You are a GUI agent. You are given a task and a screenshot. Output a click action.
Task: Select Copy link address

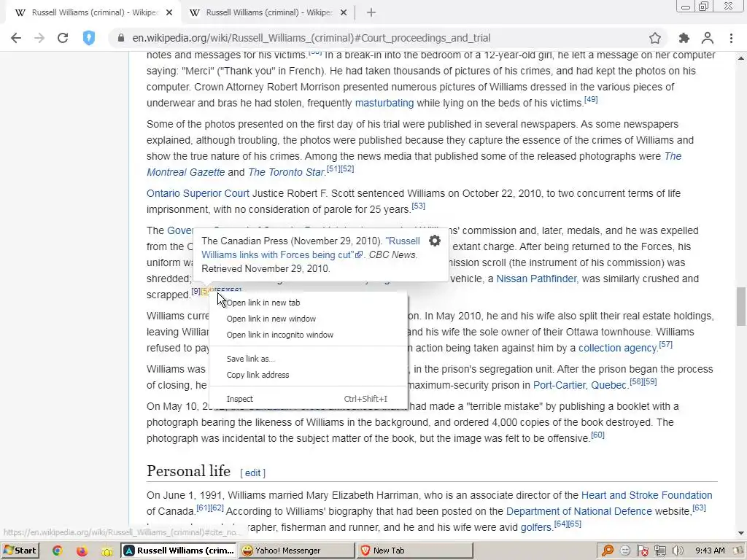coord(309,376)
